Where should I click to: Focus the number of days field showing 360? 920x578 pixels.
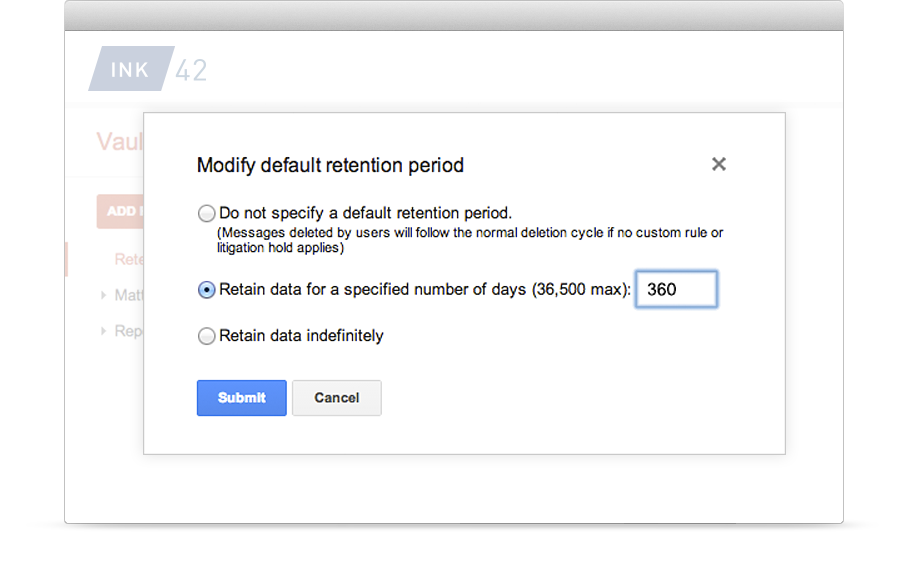pos(676,290)
